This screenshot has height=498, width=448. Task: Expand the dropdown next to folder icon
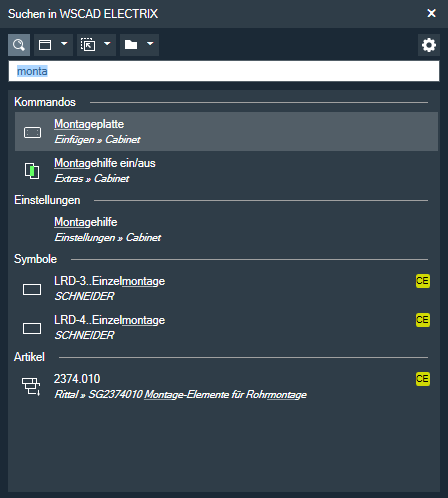click(150, 44)
